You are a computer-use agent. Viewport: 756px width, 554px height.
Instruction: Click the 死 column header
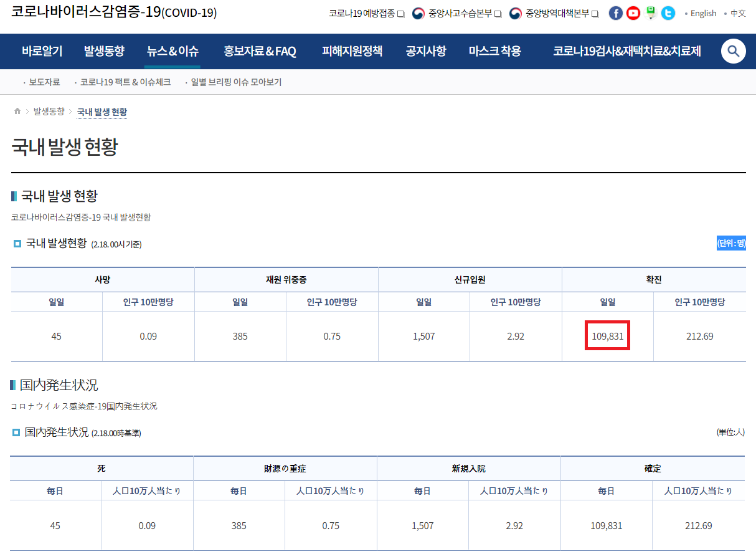pos(102,469)
